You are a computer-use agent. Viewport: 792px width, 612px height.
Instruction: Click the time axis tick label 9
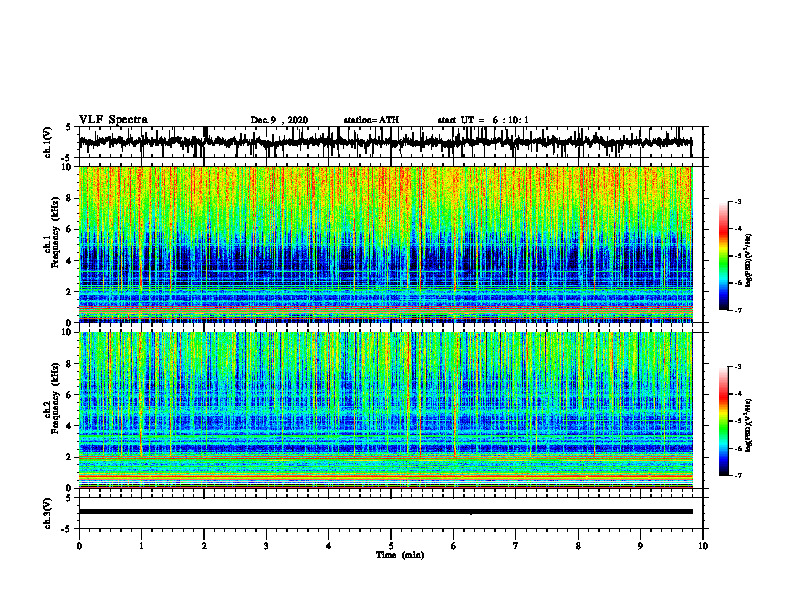click(x=640, y=546)
